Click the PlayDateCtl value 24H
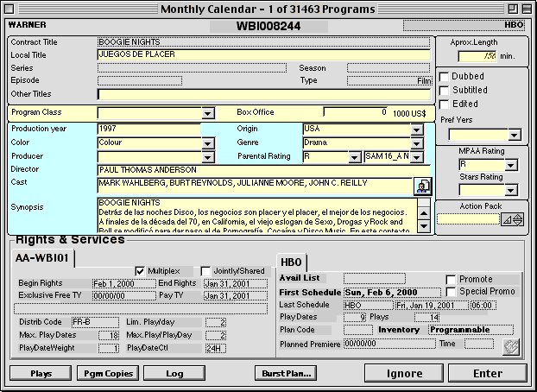The width and height of the screenshot is (537, 392). 216,349
